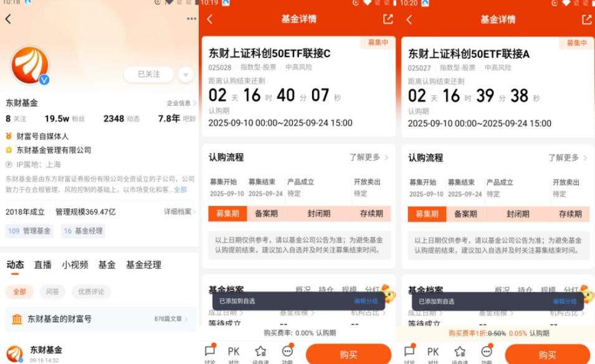
Task: Expand the full company description via 全部
Action: pyautogui.click(x=180, y=189)
